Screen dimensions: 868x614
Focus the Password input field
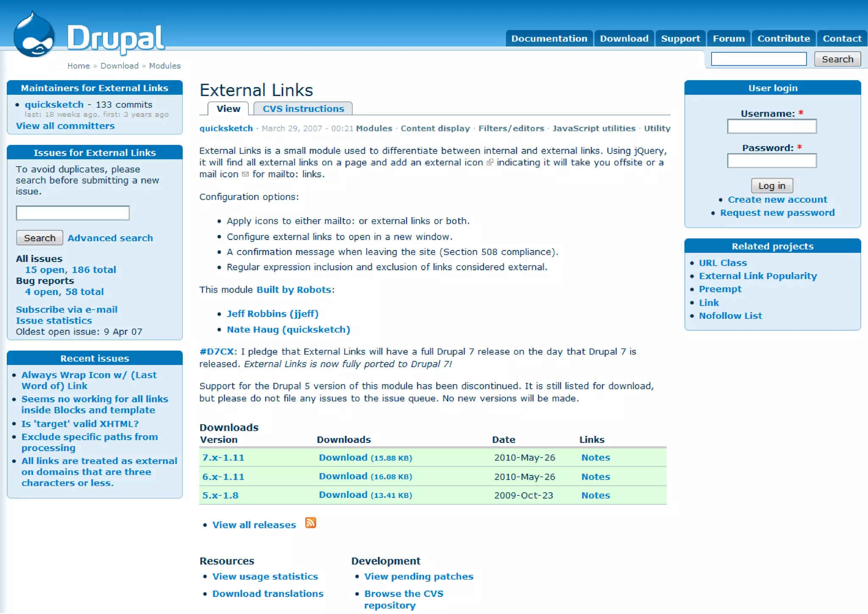point(771,161)
